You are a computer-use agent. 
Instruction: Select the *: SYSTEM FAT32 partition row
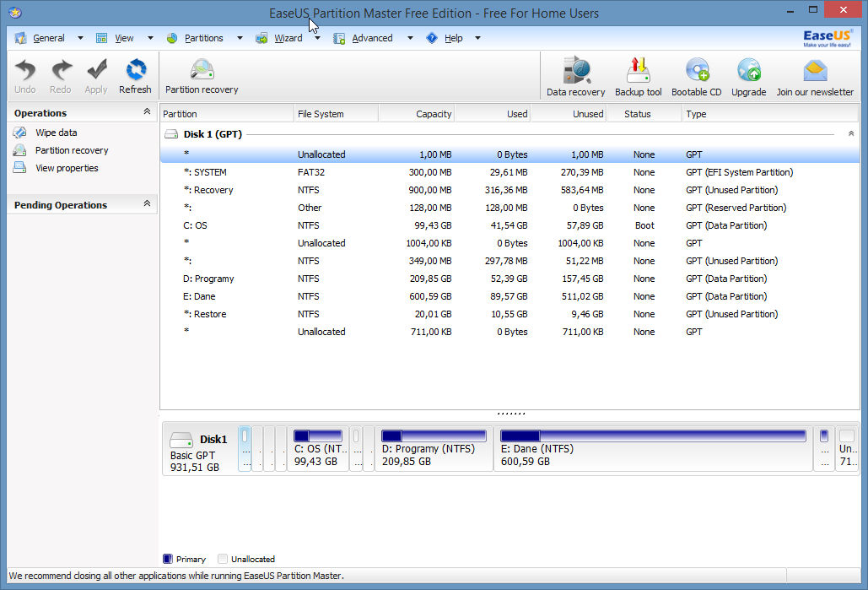click(x=509, y=172)
